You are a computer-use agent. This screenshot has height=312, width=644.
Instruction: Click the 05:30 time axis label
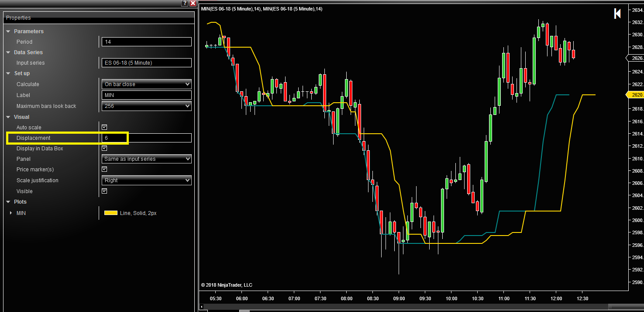216,299
